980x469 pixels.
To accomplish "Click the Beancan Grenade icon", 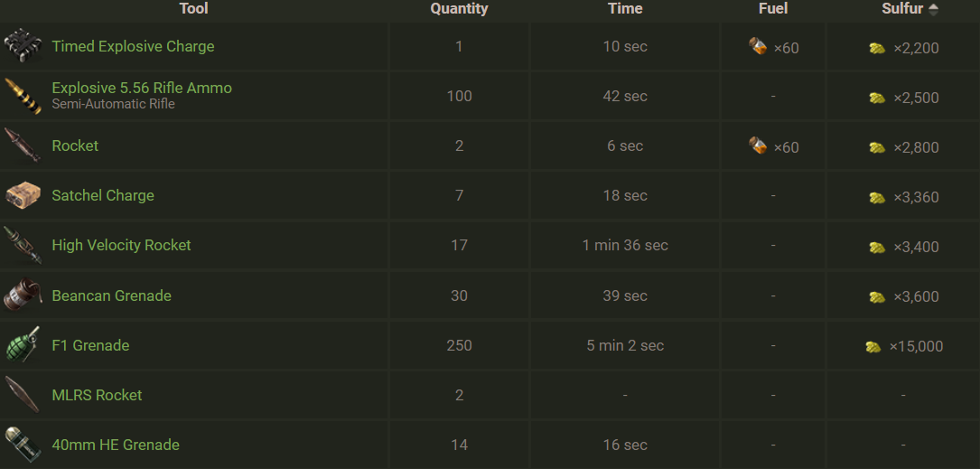I will click(x=23, y=295).
